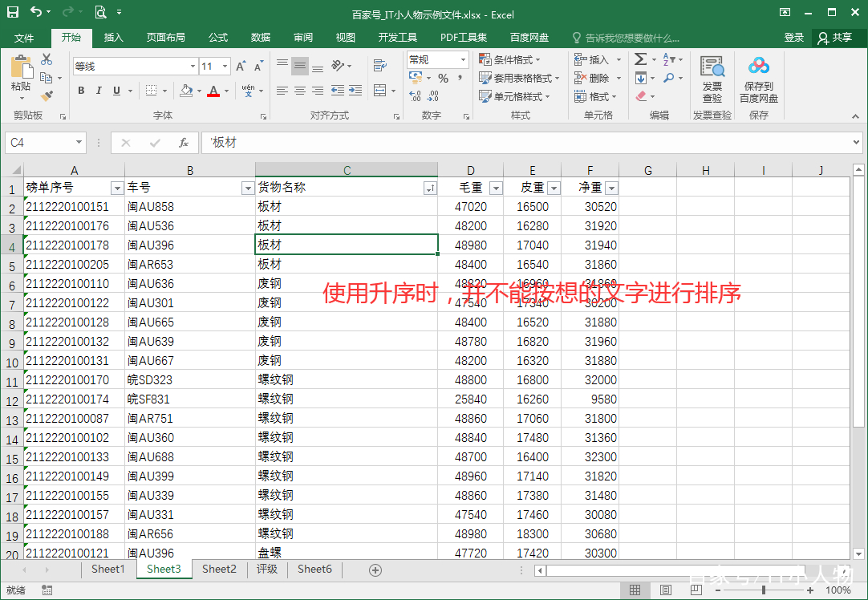Toggle Italic formatting
Image resolution: width=868 pixels, height=600 pixels.
click(99, 90)
